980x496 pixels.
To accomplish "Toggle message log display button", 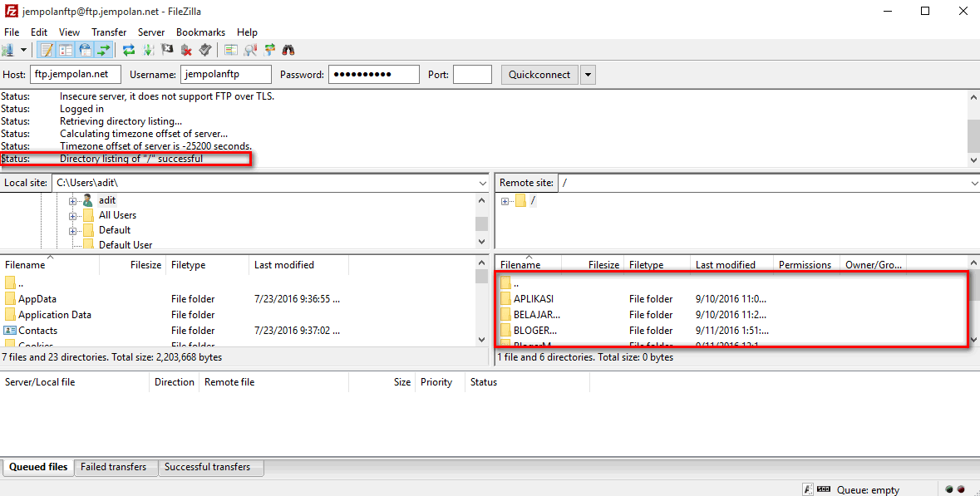I will point(47,50).
